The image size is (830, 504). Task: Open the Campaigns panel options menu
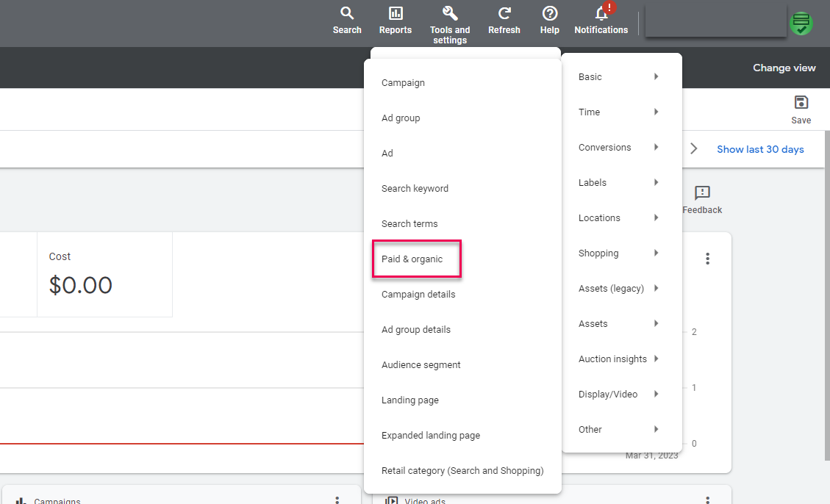[337, 500]
